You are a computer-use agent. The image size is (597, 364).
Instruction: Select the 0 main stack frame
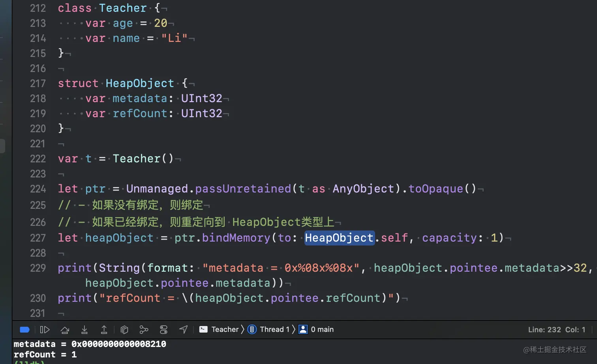tap(322, 329)
